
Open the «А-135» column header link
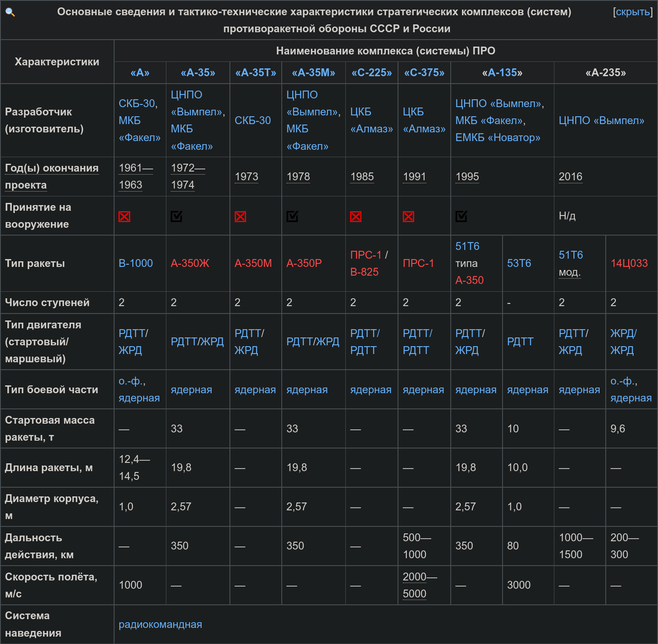click(503, 73)
